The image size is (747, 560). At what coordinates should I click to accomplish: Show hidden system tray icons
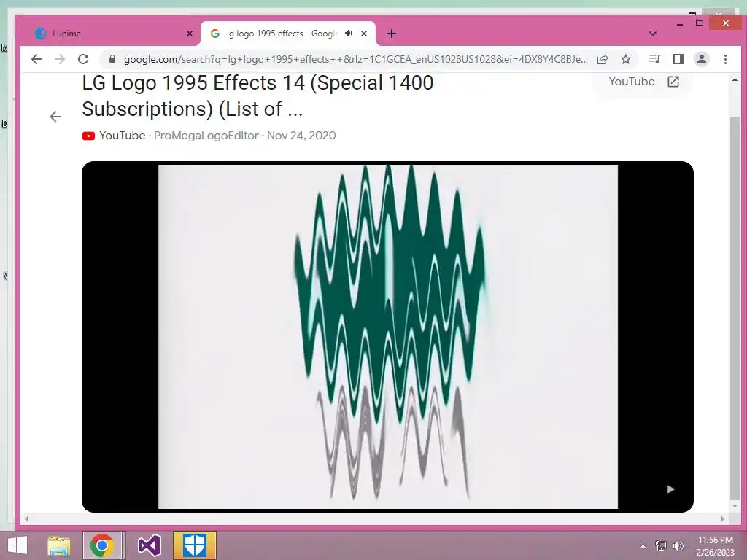click(643, 546)
